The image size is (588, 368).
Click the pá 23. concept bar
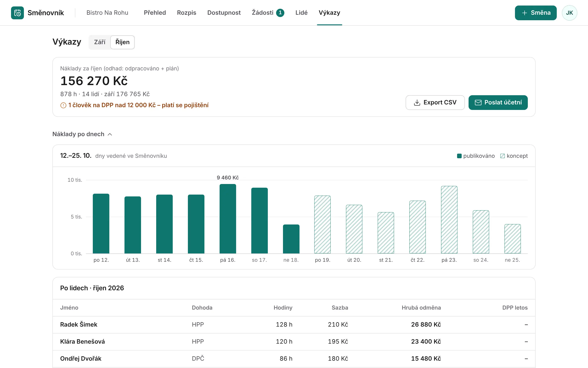(449, 220)
